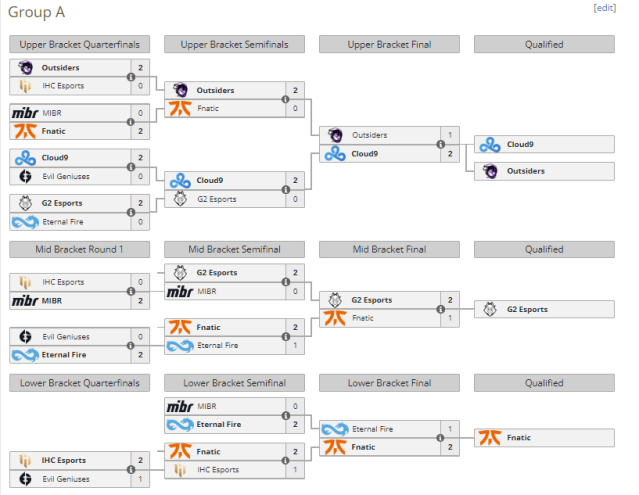Open info for G2 Esports vs Fnatic Mid Final
The image size is (639, 495).
pos(441,309)
